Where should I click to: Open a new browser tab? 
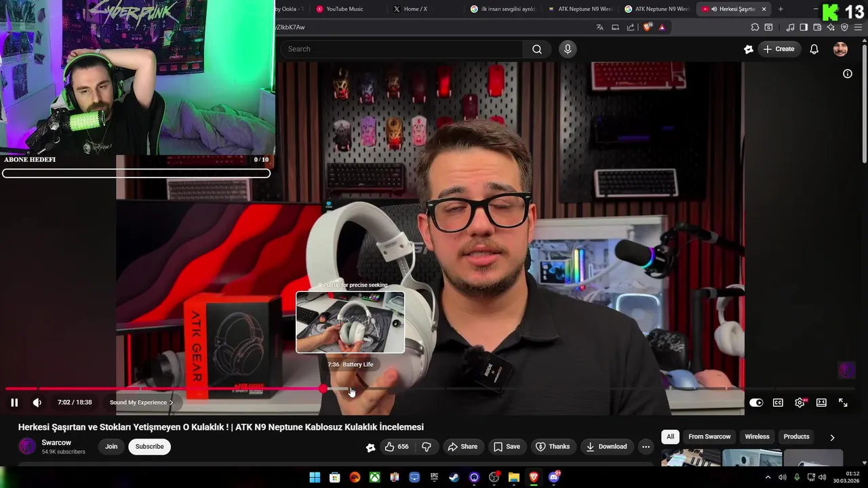click(781, 9)
